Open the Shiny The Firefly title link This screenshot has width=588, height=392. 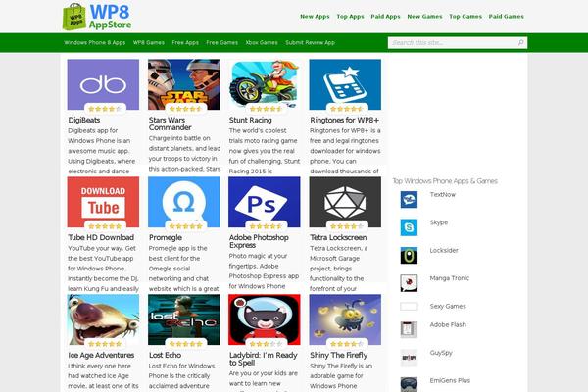pyautogui.click(x=339, y=355)
